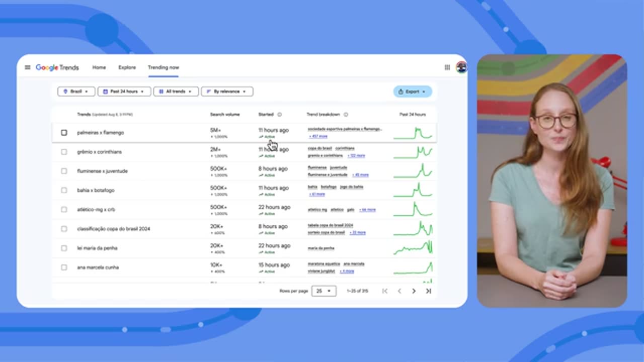Jump to the last page of results
The width and height of the screenshot is (644, 362).
(428, 291)
